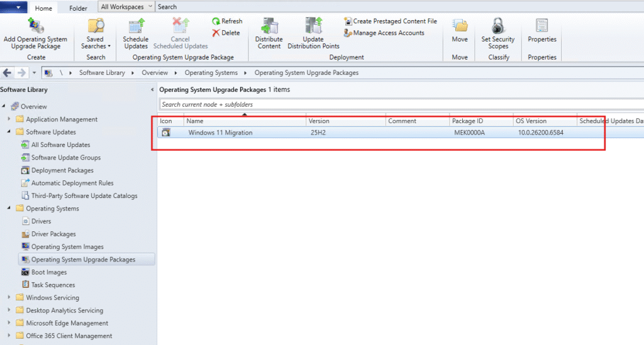Select the Windows 11 Migration package row
This screenshot has height=345, width=644.
pos(220,133)
